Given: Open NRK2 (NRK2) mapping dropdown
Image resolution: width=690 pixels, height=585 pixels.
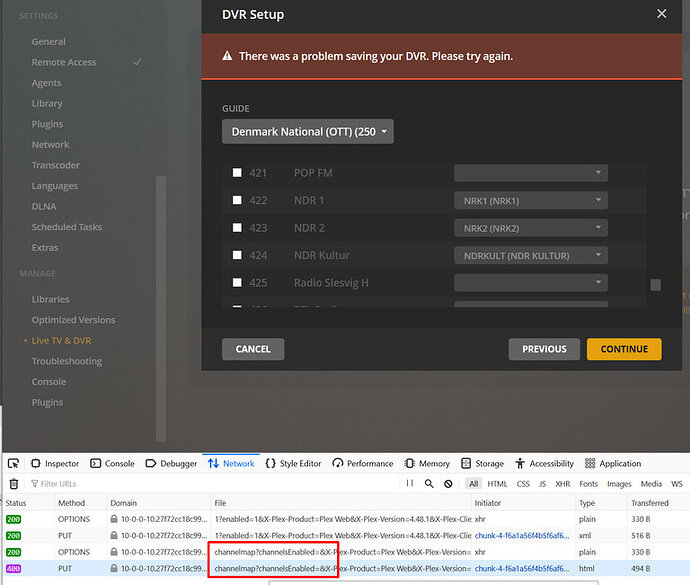Looking at the screenshot, I should [531, 228].
